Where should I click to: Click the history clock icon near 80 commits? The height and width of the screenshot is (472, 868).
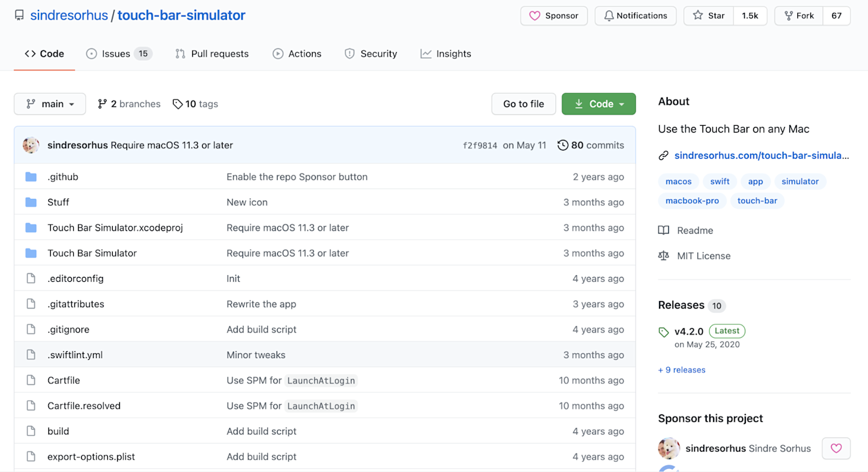click(x=563, y=145)
